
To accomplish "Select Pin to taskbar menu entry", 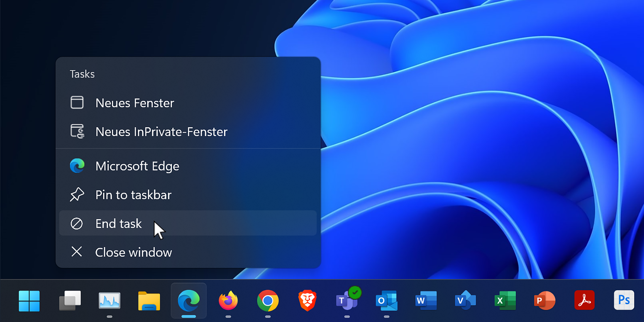I will [x=133, y=195].
